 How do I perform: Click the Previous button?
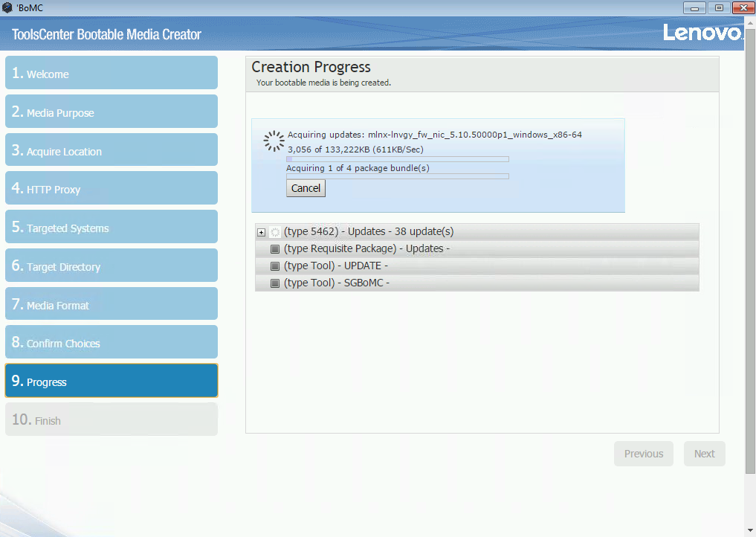pyautogui.click(x=644, y=454)
